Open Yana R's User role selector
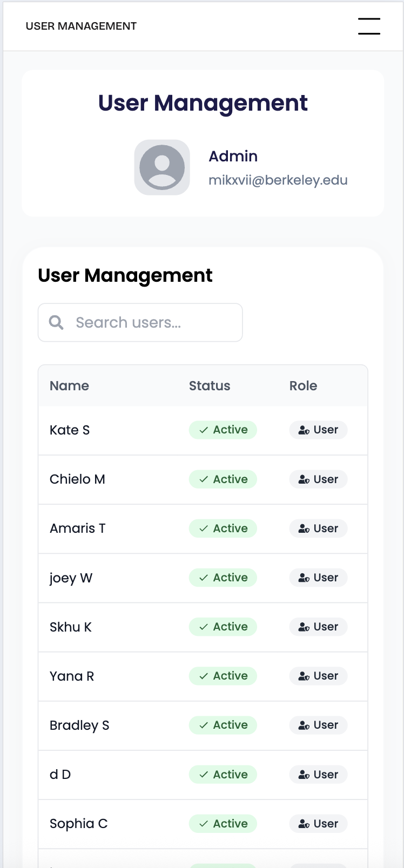This screenshot has width=404, height=868. pyautogui.click(x=318, y=676)
